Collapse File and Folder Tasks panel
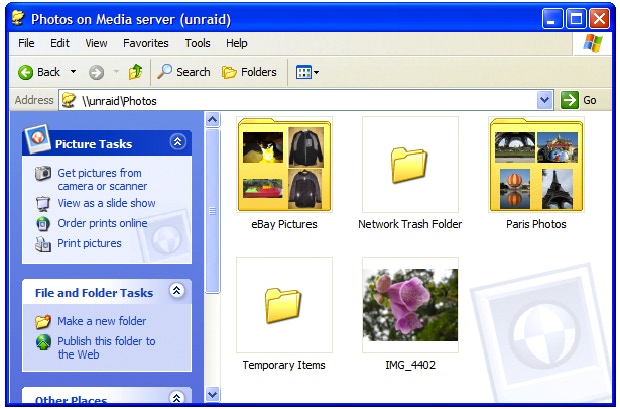620x409 pixels. tap(177, 292)
